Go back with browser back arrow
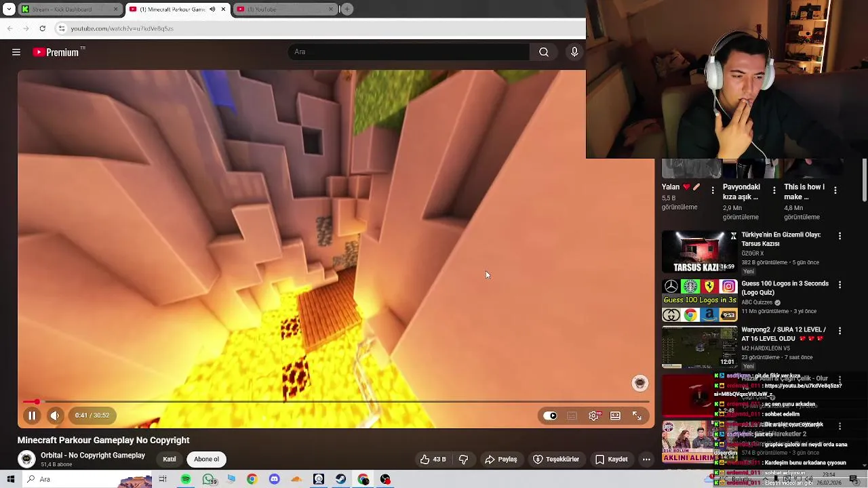 tap(9, 28)
